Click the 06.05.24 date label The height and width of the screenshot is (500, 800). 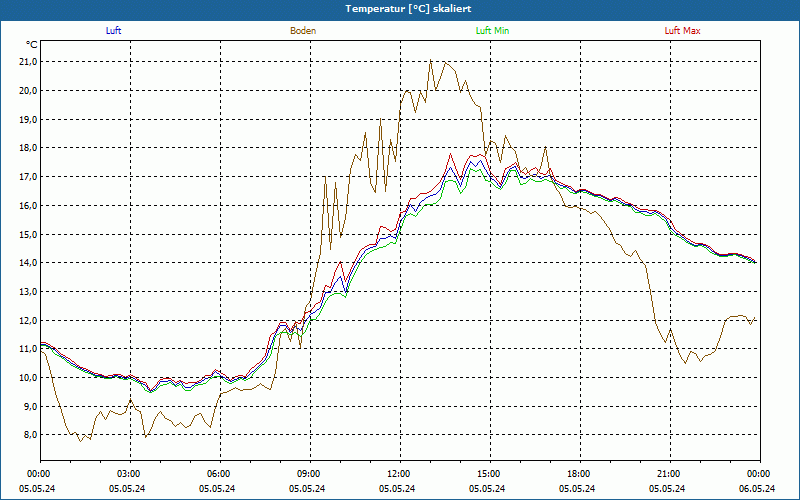click(758, 489)
